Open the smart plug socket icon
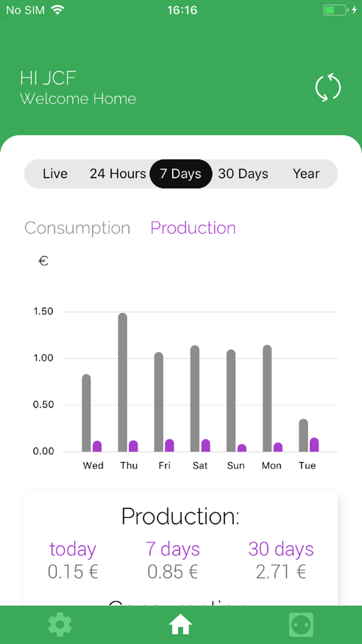 coord(301,625)
